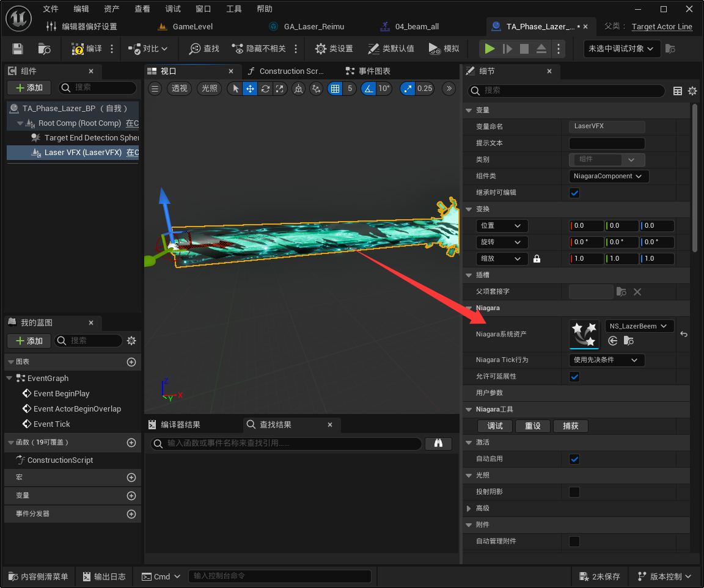704x588 pixels.
Task: Open Niagara Tick行为 dropdown
Action: point(607,360)
